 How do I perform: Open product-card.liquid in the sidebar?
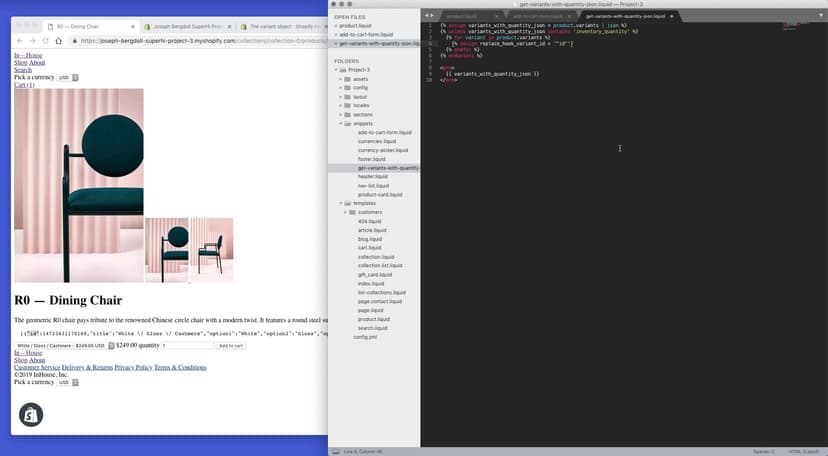click(x=380, y=194)
